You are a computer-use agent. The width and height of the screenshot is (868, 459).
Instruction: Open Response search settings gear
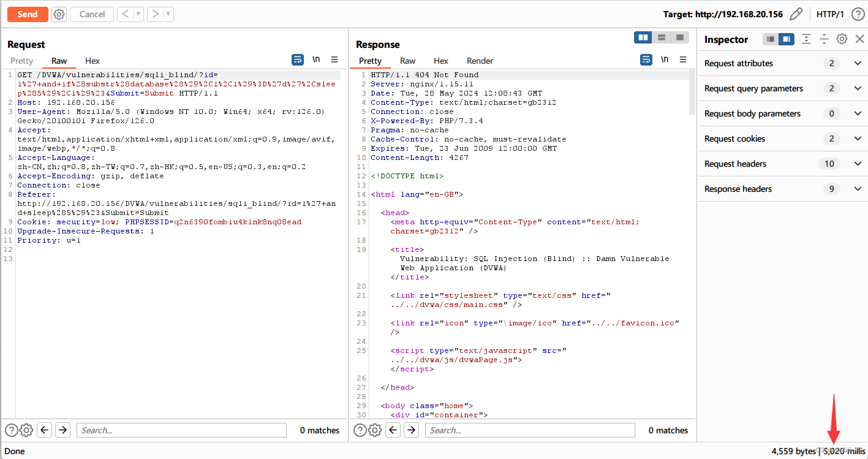coord(375,430)
